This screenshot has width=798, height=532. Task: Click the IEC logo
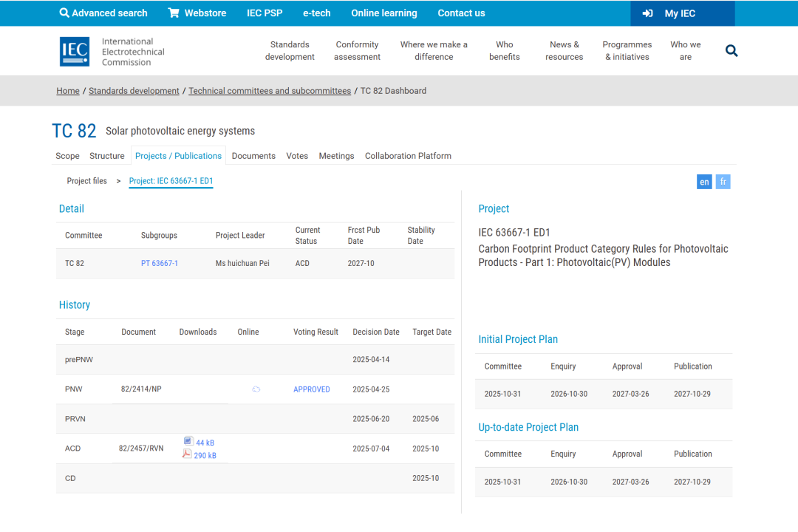pos(75,52)
